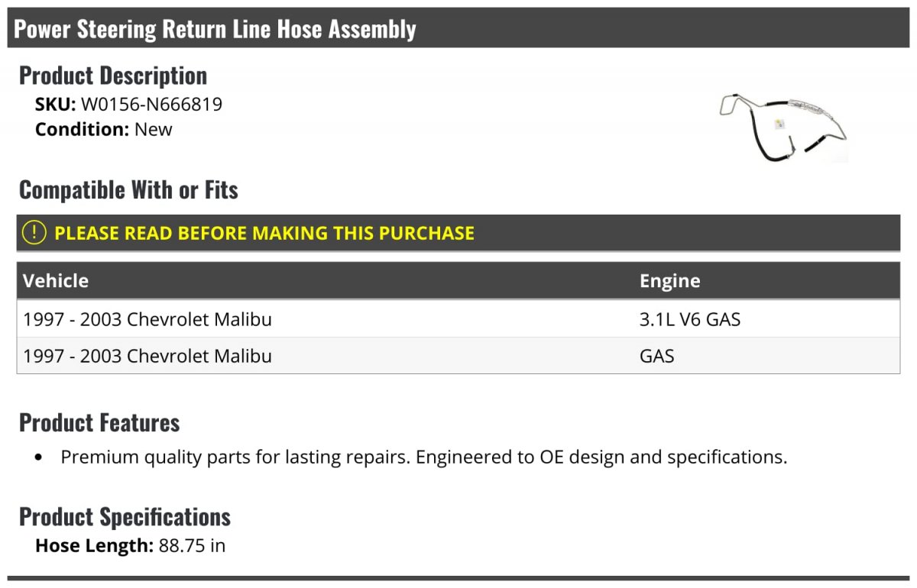
Task: Click the SKU label
Action: tap(56, 104)
